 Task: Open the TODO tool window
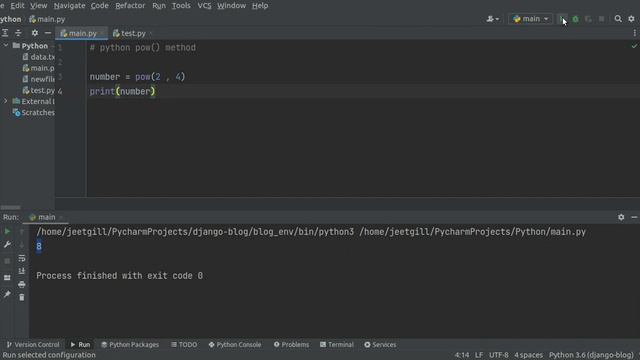pyautogui.click(x=184, y=345)
